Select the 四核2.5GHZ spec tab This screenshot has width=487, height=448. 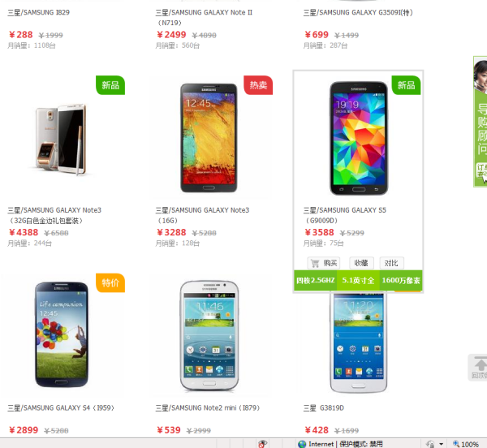[316, 280]
